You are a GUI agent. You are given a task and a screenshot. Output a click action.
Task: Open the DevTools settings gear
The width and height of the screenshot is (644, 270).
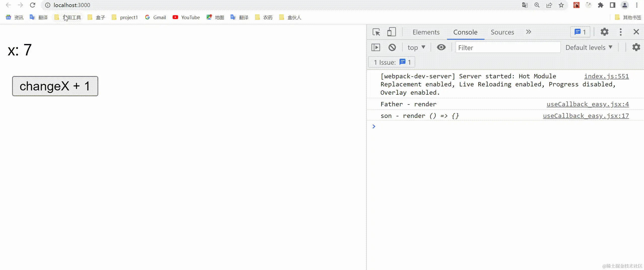(x=604, y=32)
